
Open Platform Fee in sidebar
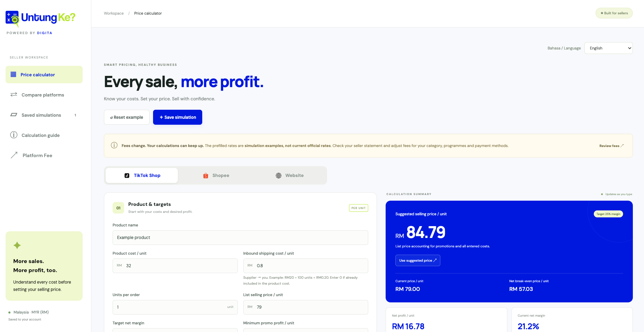pyautogui.click(x=44, y=155)
